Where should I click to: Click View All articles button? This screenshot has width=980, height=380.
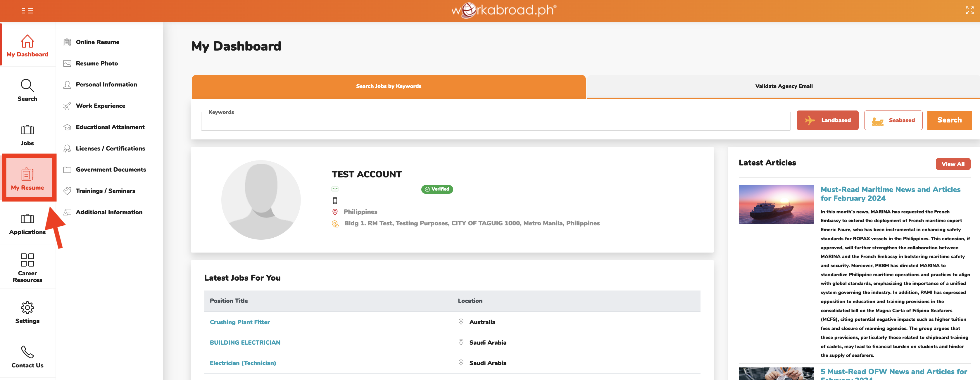point(952,164)
